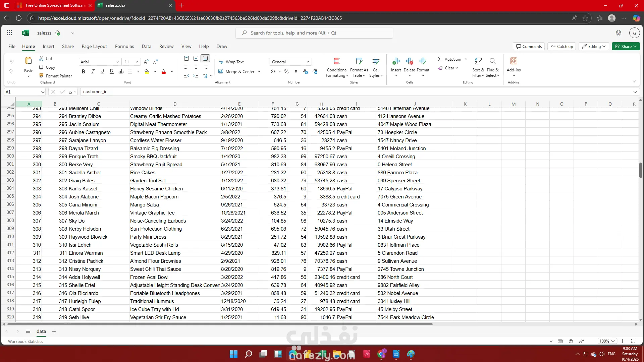Open the Arial font name dropdown
The width and height of the screenshot is (644, 362).
point(117,62)
